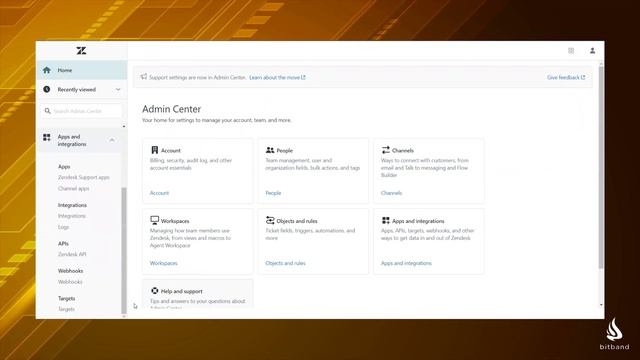The height and width of the screenshot is (360, 640).
Task: Click the Targets heading in sidebar
Action: [67, 298]
